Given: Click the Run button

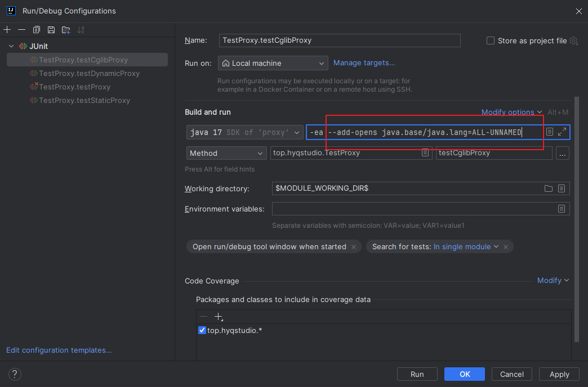Looking at the screenshot, I should coord(417,374).
